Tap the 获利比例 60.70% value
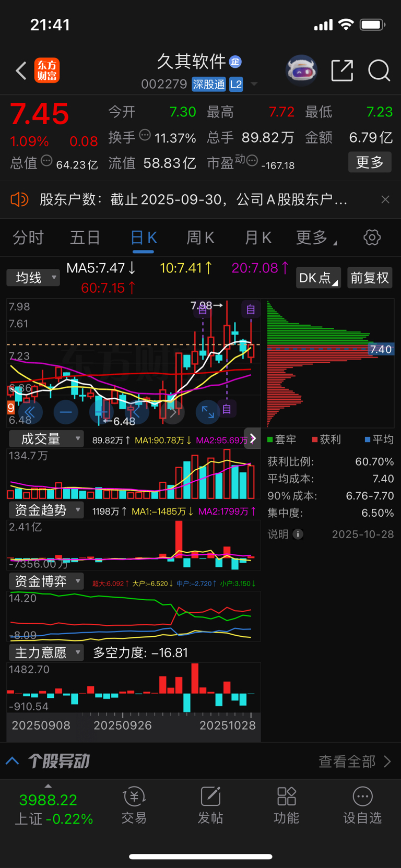 pyautogui.click(x=374, y=462)
